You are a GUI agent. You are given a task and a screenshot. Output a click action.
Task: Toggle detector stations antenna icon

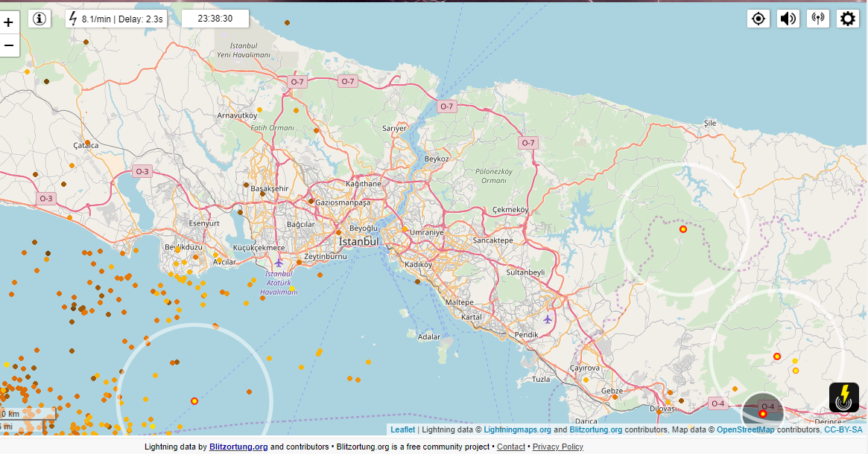(x=818, y=19)
